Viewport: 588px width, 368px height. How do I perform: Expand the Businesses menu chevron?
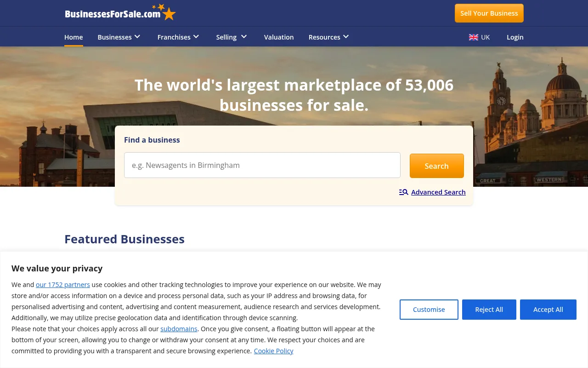(x=137, y=37)
